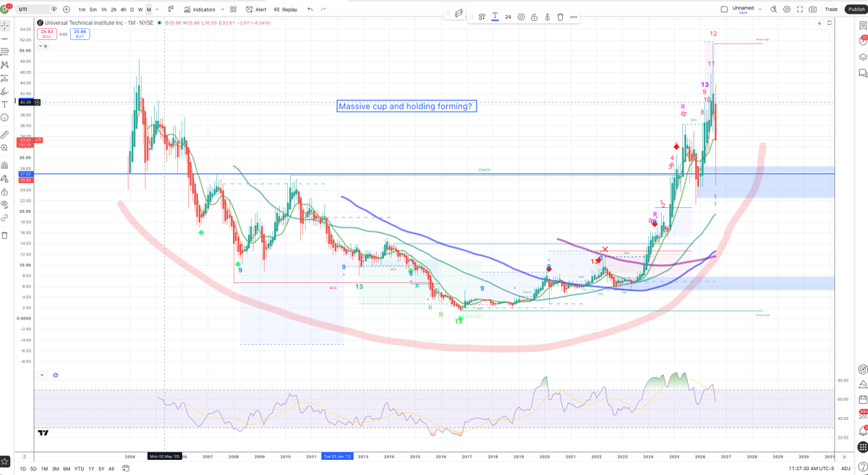Select the brush drawing tool
Screen dimensions: 868x475
(5, 91)
